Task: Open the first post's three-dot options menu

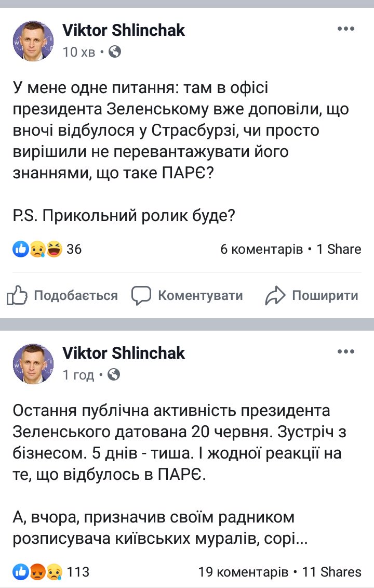Action: (x=345, y=30)
